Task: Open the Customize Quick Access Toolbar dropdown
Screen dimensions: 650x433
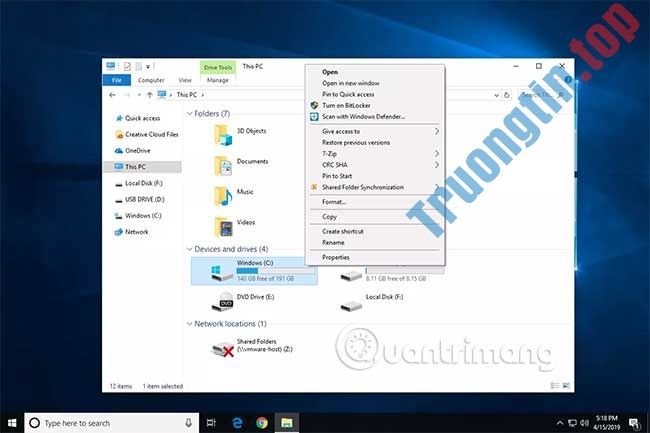Action: click(x=148, y=67)
